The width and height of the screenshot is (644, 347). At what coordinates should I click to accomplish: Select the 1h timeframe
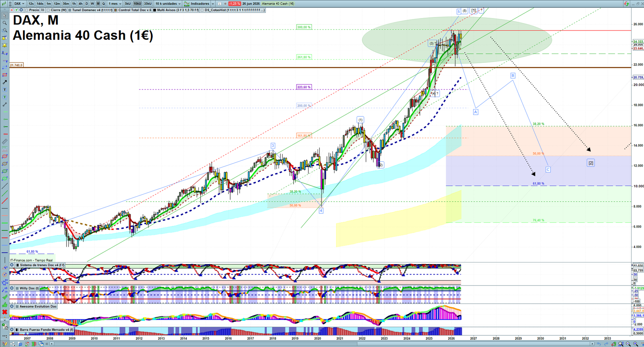tap(74, 4)
